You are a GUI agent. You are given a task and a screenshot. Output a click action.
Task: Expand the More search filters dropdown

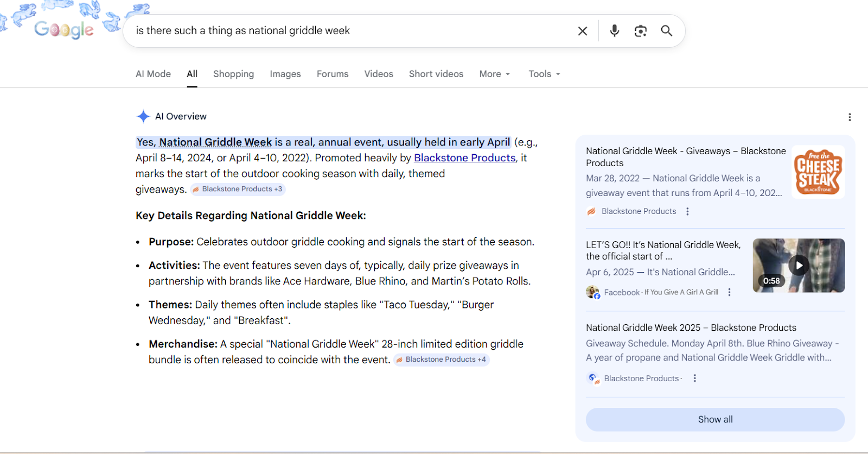[x=494, y=74]
